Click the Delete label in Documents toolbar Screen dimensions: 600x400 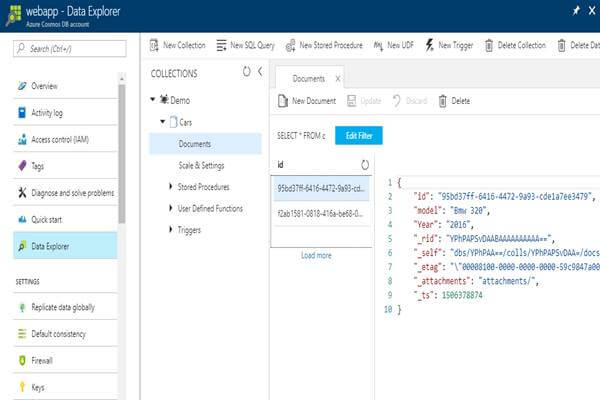click(461, 101)
